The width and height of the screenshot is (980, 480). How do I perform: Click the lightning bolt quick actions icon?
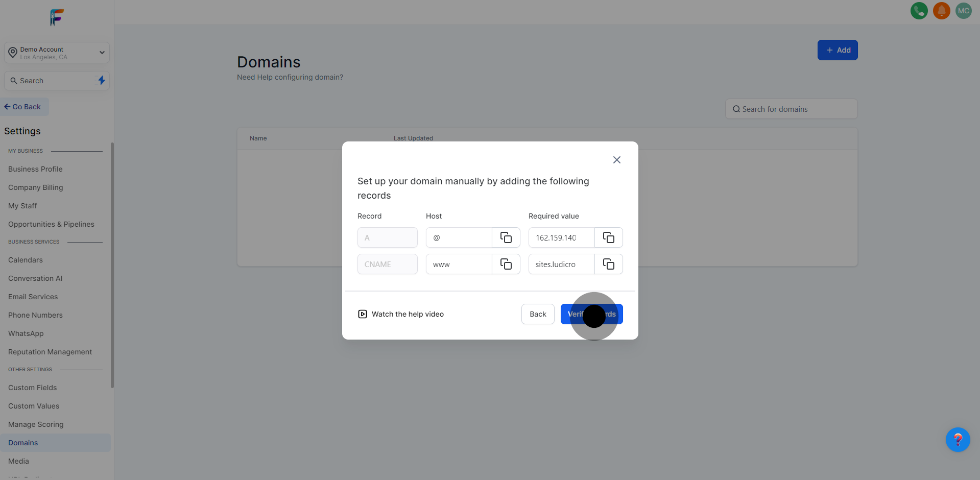[x=102, y=80]
